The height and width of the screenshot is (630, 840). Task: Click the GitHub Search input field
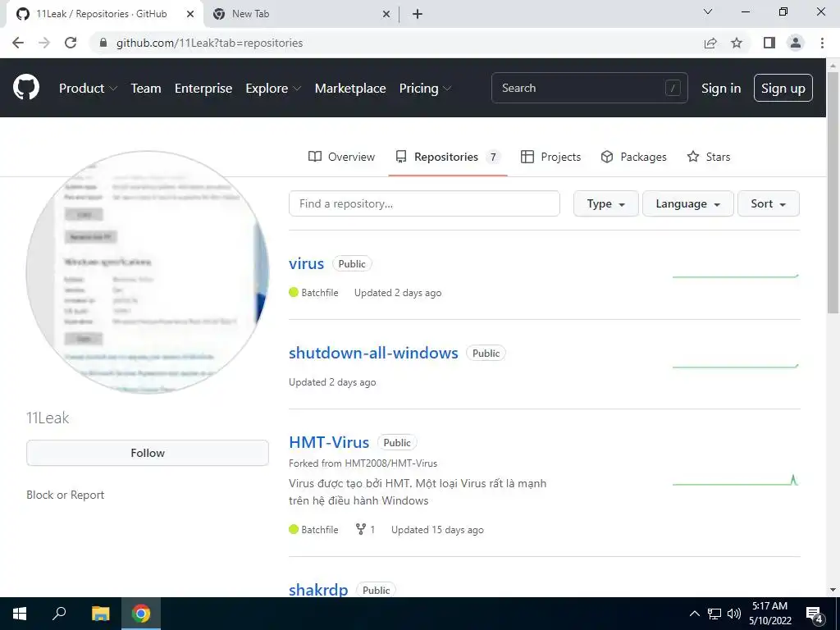[x=589, y=88]
